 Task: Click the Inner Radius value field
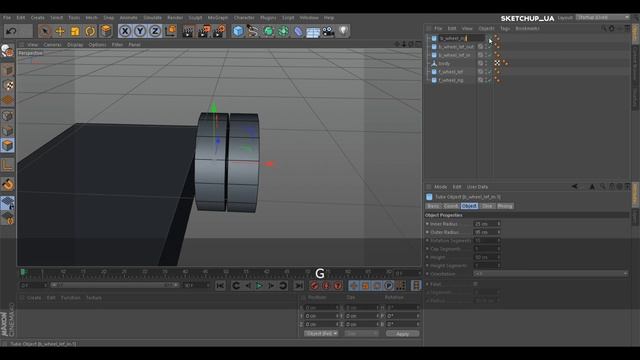tap(484, 224)
